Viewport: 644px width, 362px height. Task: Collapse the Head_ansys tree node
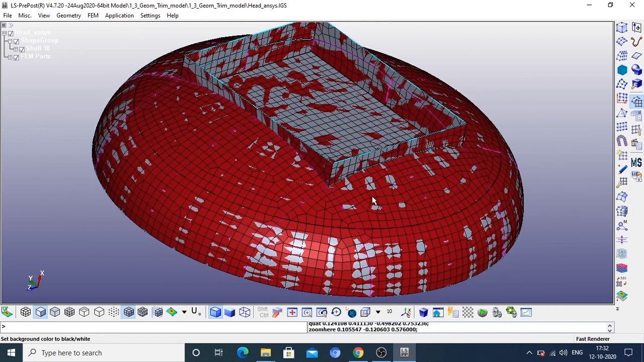click(5, 34)
